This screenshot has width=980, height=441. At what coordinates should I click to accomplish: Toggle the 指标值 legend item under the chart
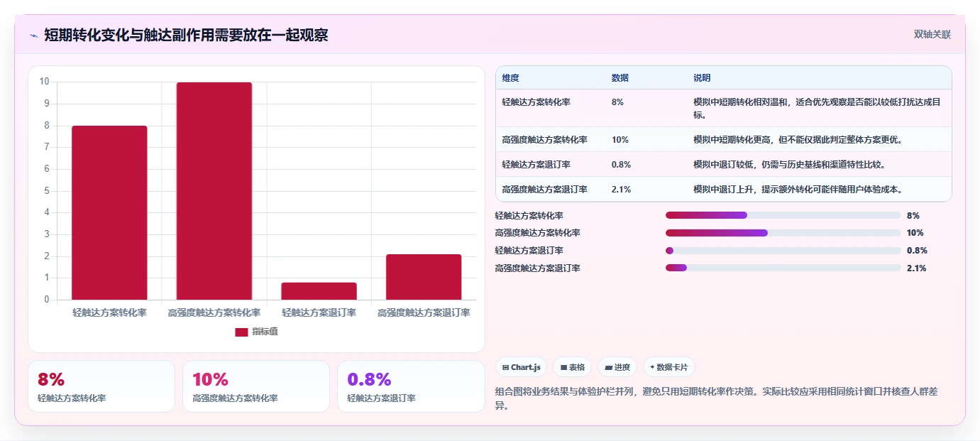(256, 332)
